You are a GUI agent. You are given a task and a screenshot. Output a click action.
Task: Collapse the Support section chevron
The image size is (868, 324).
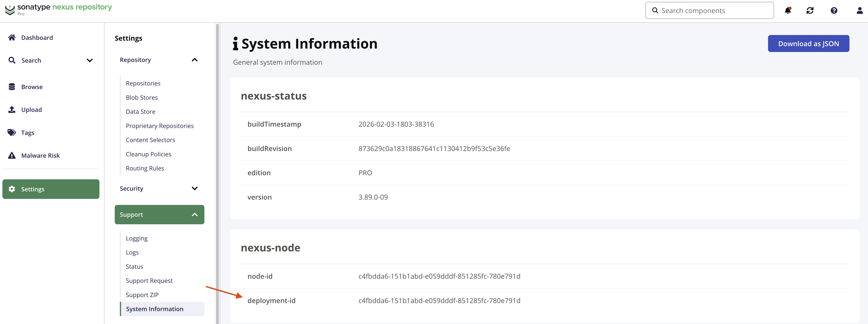(194, 214)
